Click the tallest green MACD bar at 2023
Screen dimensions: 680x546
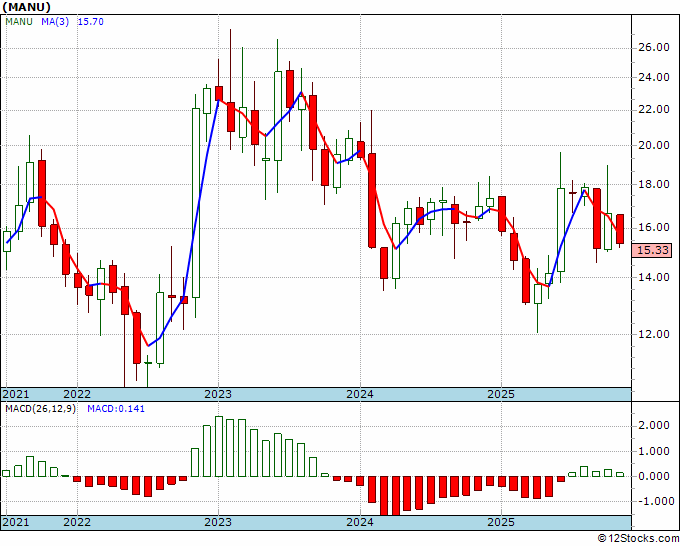219,447
